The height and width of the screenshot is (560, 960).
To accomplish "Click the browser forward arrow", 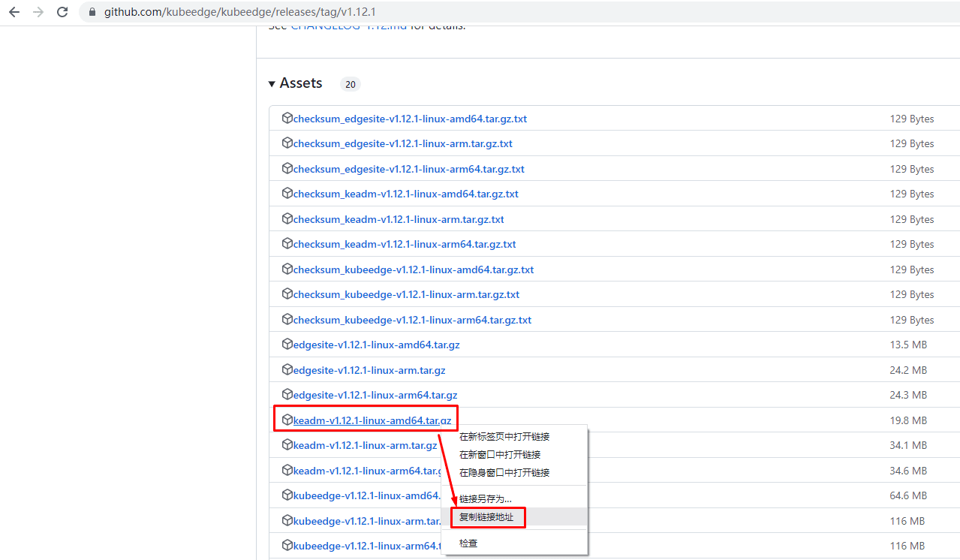I will (x=38, y=12).
